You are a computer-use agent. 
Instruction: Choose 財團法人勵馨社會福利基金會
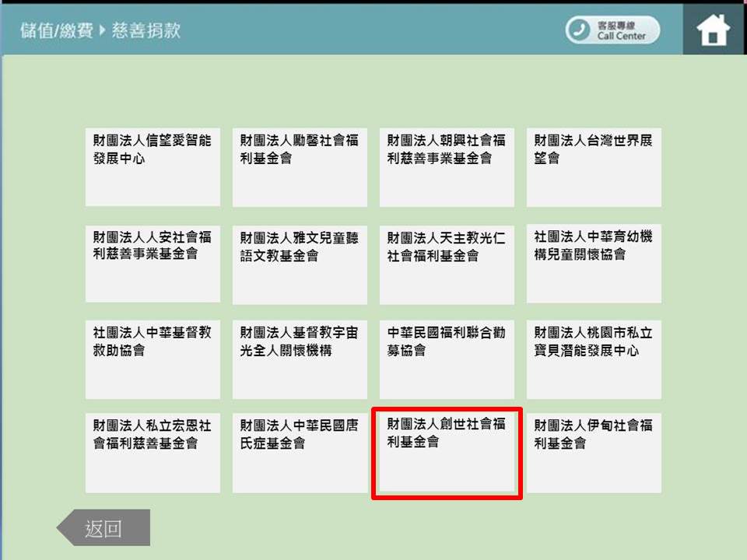300,167
